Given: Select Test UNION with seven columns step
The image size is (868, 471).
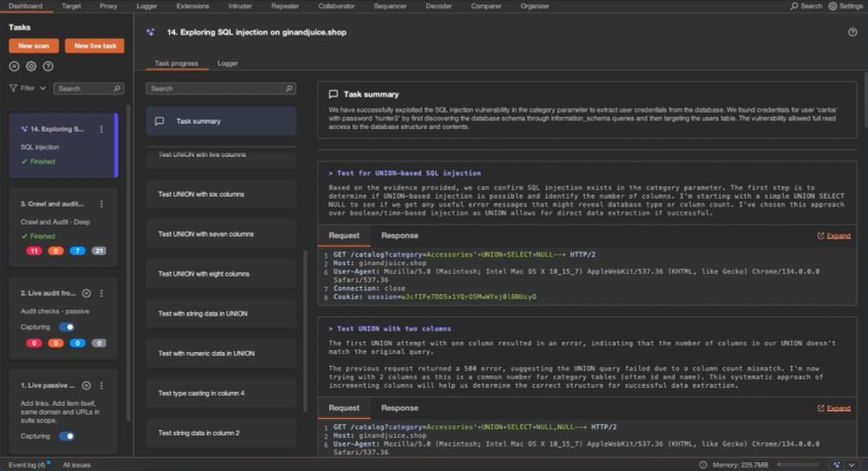Looking at the screenshot, I should click(220, 234).
